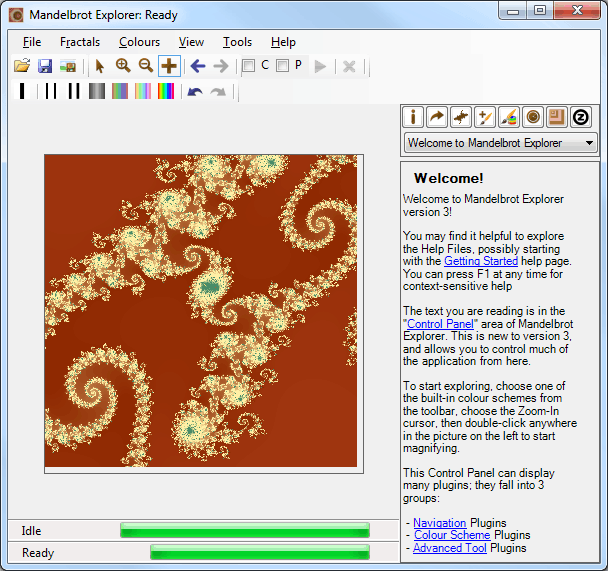Click the curved arrow navigation plugin icon
608x571 pixels.
[x=437, y=117]
